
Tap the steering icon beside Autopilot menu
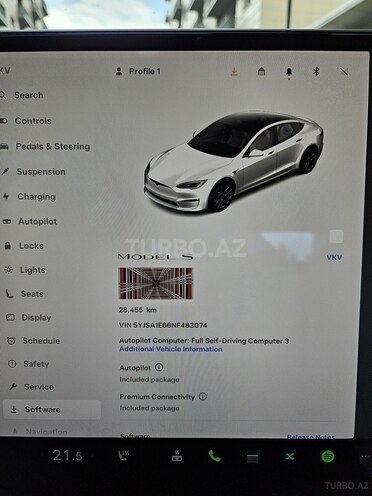(x=7, y=221)
